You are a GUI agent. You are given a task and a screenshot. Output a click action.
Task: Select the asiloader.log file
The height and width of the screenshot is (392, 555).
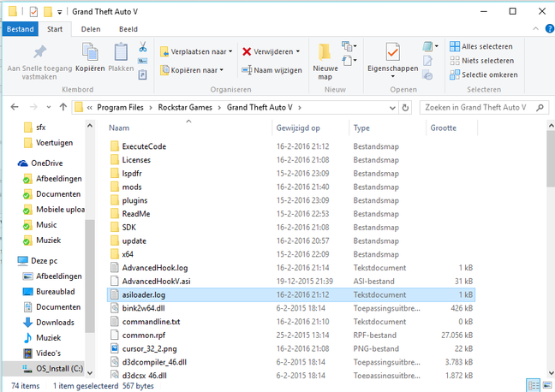click(x=291, y=294)
